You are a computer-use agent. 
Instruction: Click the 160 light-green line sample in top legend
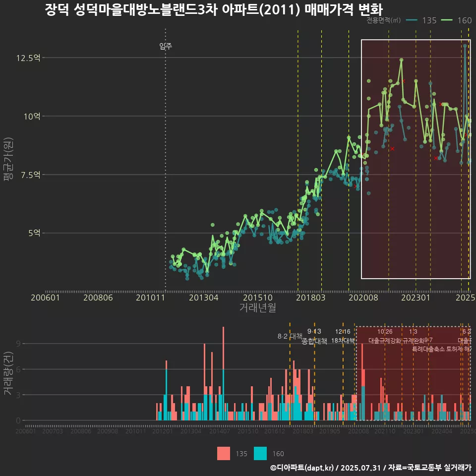pos(447,20)
